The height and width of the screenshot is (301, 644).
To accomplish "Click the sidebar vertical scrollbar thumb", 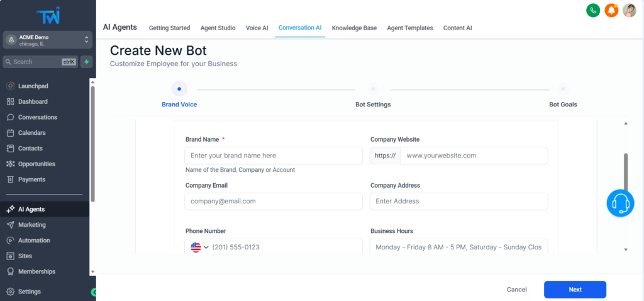I will point(92,144).
